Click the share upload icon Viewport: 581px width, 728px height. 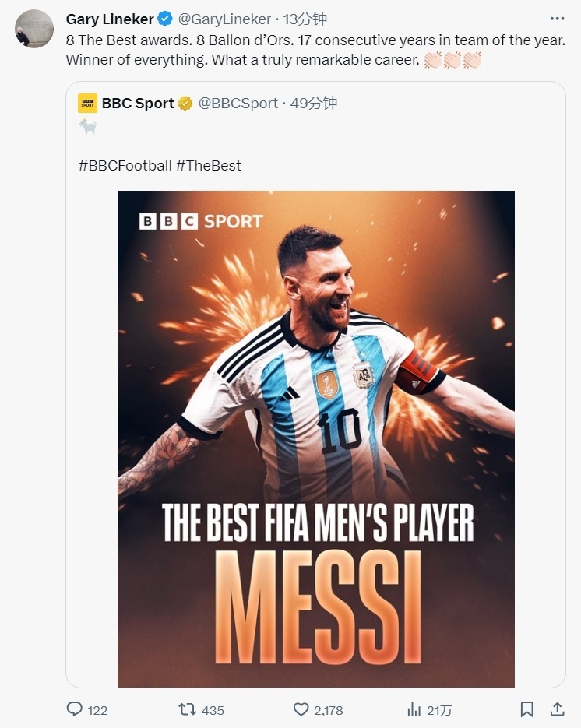pos(557,709)
